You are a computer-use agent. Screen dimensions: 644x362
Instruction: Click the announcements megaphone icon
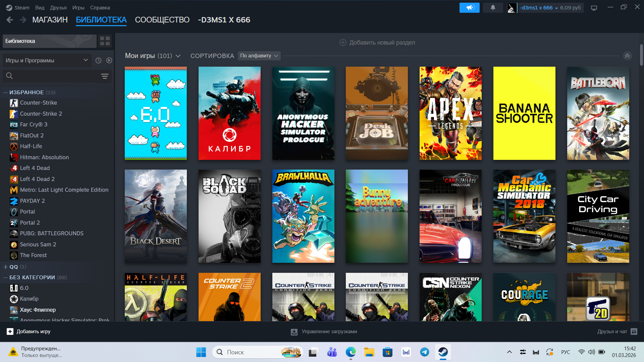pyautogui.click(x=469, y=7)
